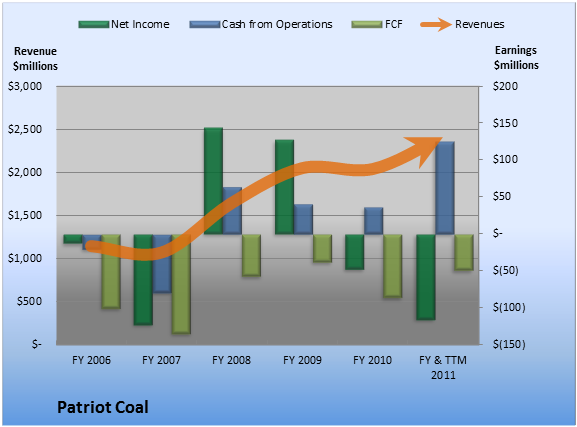Image resolution: width=577 pixels, height=427 pixels.
Task: Click the "$2,000" revenue axis label
Action: click(25, 172)
